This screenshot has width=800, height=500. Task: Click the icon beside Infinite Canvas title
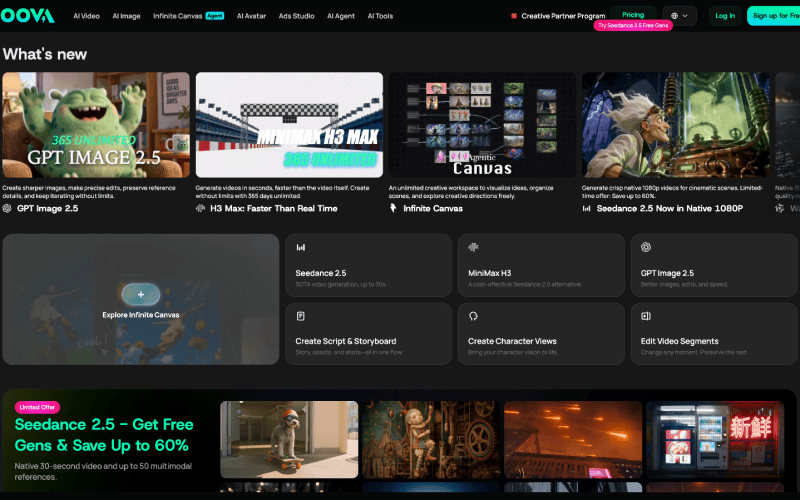pos(393,208)
